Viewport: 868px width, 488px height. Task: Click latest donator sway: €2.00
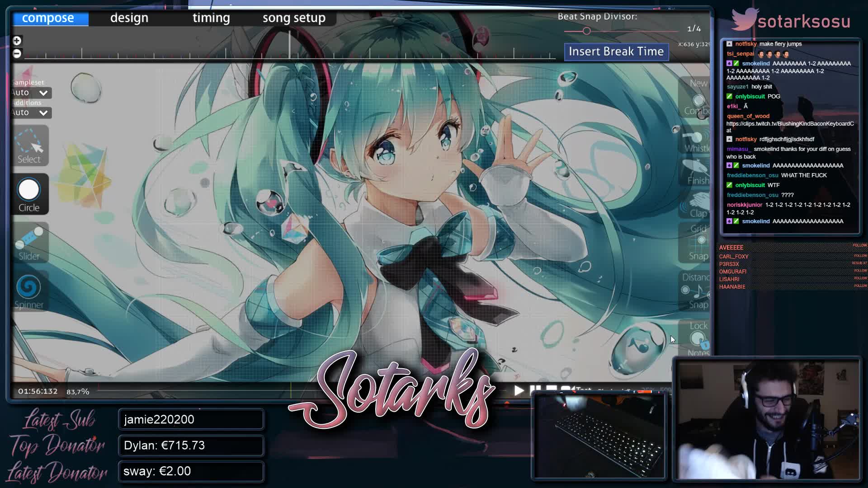(191, 471)
